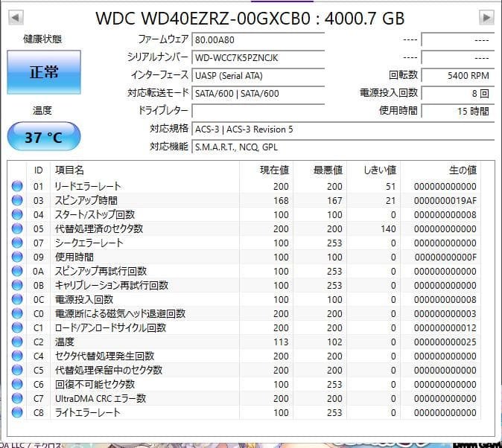Click status orb for ID 04 スタート/ストップ回数
The height and width of the screenshot is (448, 502).
pos(17,214)
